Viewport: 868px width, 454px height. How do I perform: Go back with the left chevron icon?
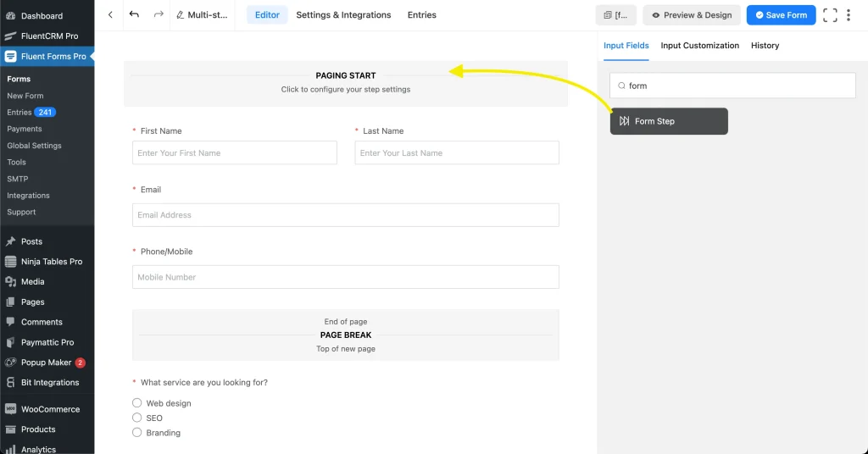tap(110, 15)
